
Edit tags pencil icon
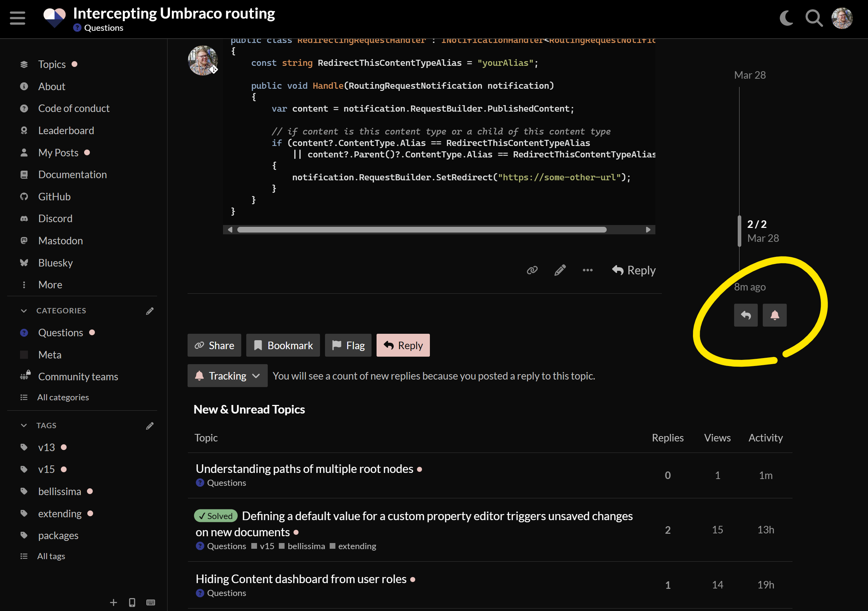click(x=150, y=426)
